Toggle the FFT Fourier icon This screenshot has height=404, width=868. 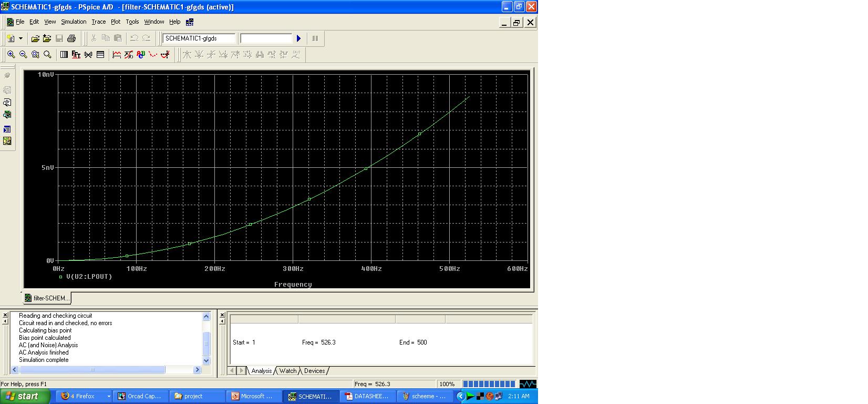pyautogui.click(x=76, y=54)
